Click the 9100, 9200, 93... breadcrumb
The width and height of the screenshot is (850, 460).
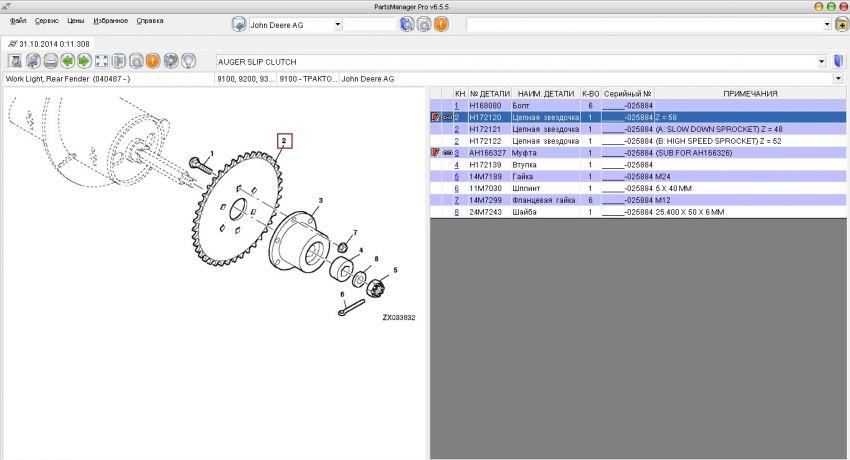point(246,79)
